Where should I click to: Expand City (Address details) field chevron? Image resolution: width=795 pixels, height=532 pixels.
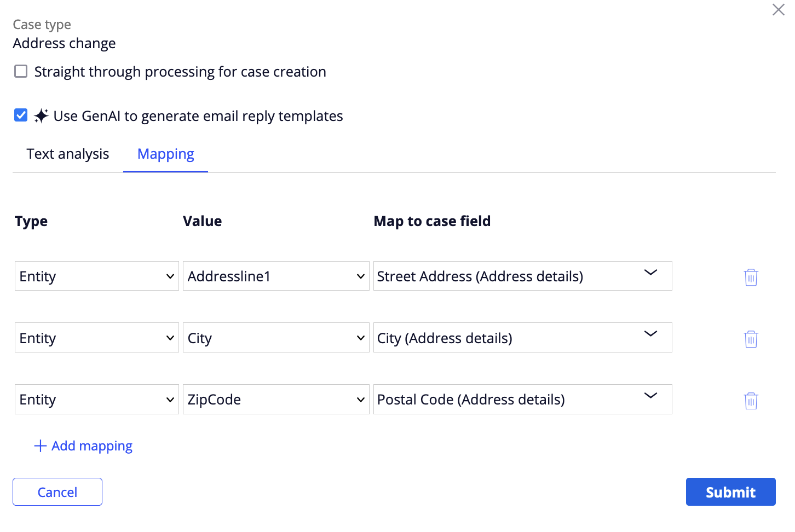point(650,334)
